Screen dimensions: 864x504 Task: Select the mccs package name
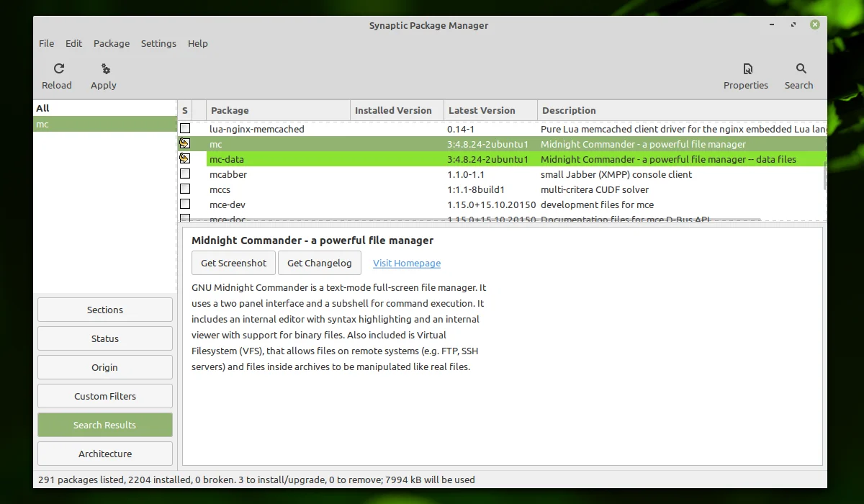pyautogui.click(x=220, y=189)
